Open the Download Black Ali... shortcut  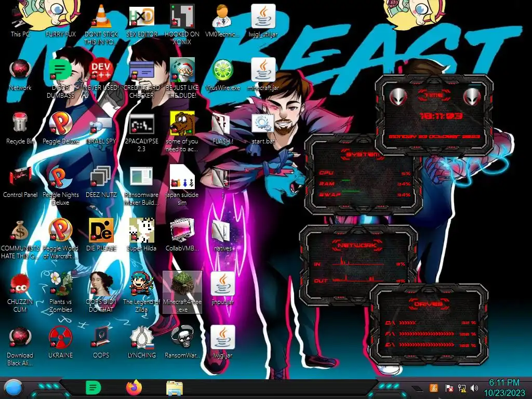[20, 346]
